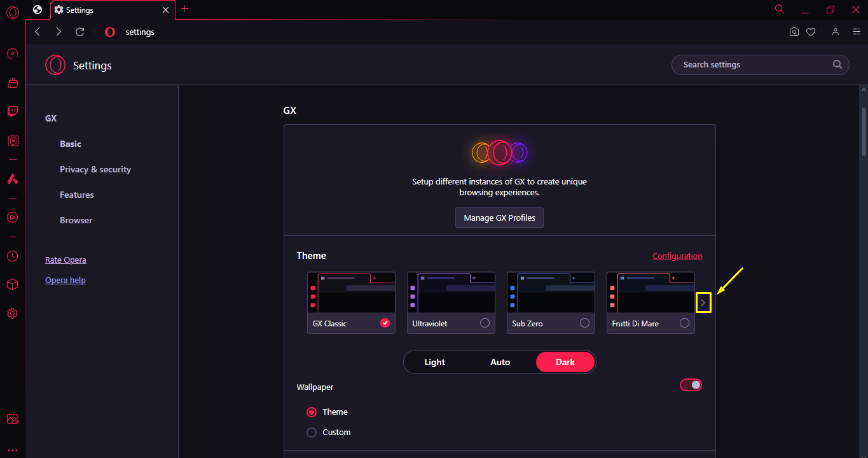This screenshot has height=458, width=868.
Task: Open the picture gallery icon at sidebar bottom
Action: click(x=12, y=419)
